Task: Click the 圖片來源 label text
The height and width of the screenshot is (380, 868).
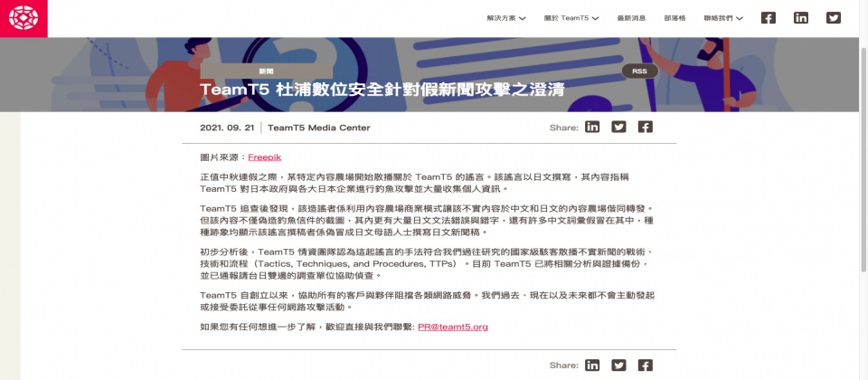Action: 223,157
